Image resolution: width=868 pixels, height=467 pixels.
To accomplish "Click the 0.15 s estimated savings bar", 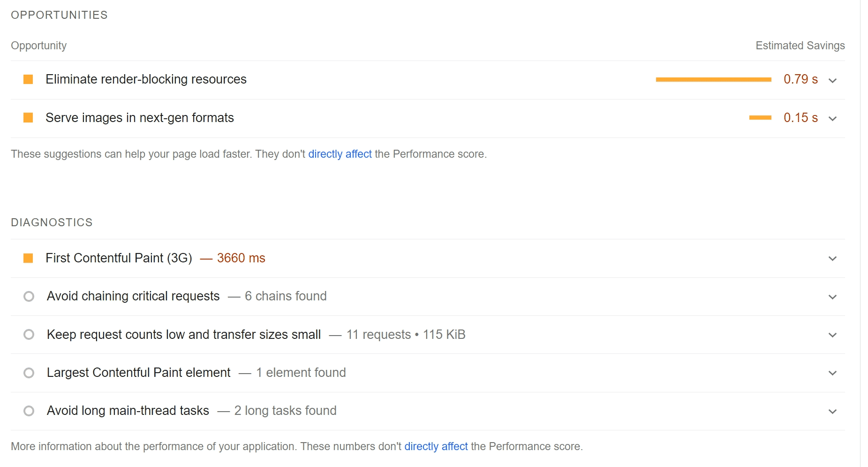I will pyautogui.click(x=761, y=118).
